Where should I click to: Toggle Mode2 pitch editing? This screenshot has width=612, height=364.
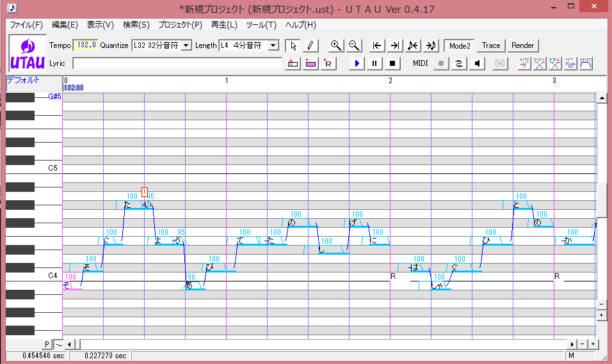click(x=460, y=45)
